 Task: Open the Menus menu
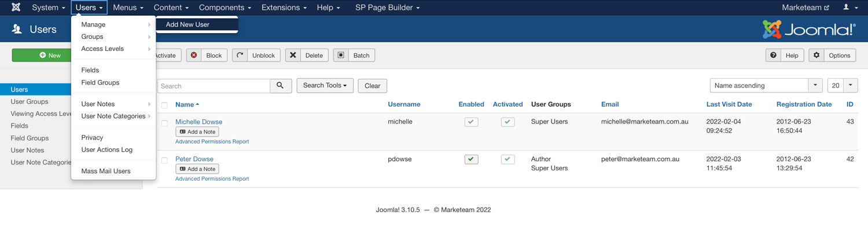pyautogui.click(x=128, y=8)
